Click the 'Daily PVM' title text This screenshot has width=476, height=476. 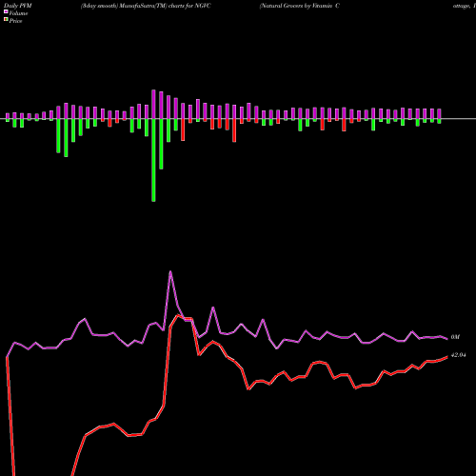[18, 6]
